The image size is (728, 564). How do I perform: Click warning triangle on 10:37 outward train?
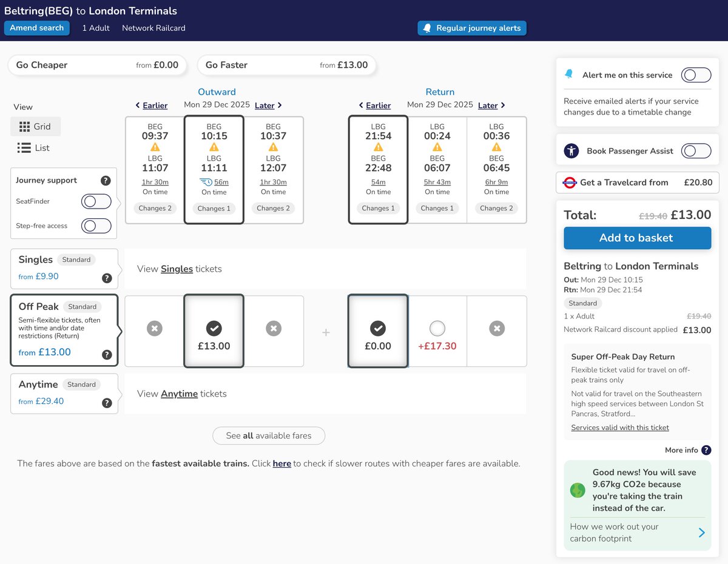click(274, 147)
